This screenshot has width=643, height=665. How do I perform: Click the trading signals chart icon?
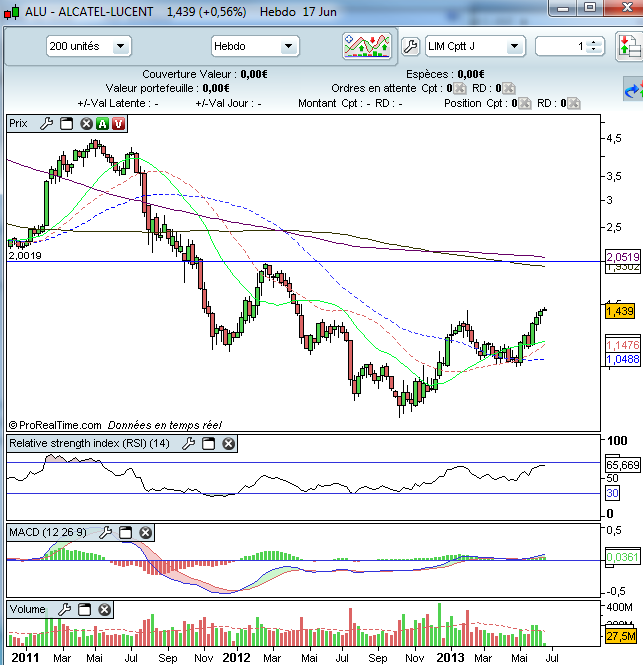(367, 46)
